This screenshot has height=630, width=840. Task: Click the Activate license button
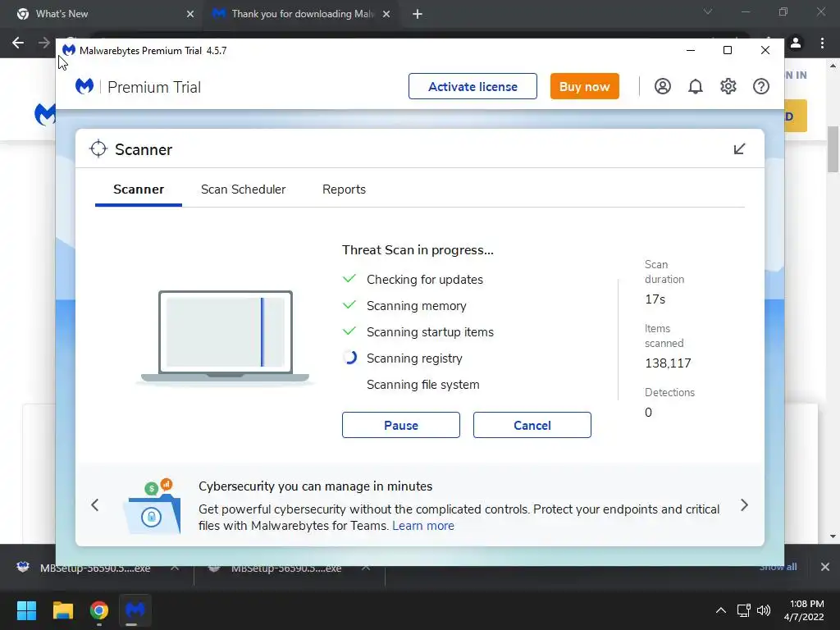tap(472, 86)
